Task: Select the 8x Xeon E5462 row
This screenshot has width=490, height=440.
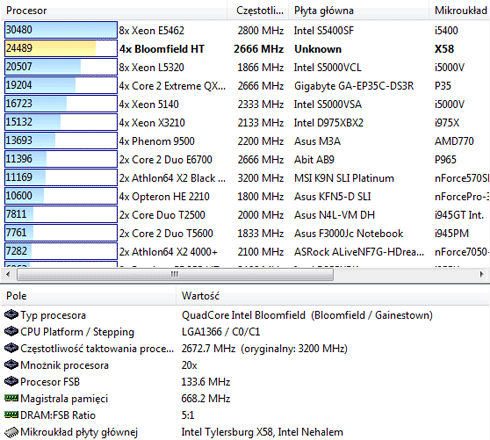Action: pos(247,30)
